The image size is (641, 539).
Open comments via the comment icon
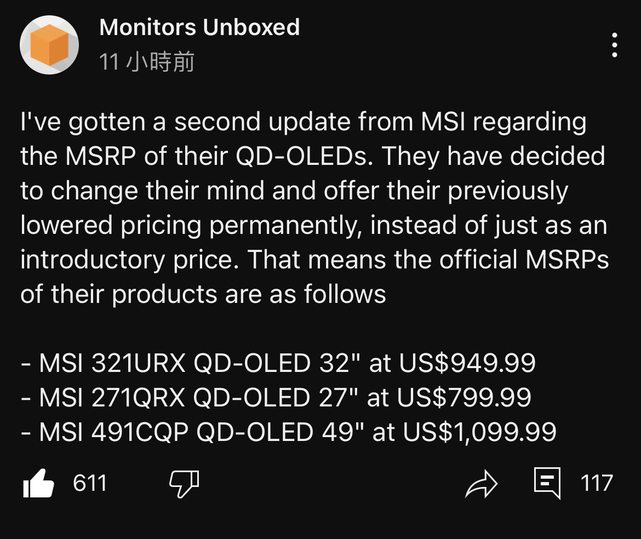coord(547,484)
